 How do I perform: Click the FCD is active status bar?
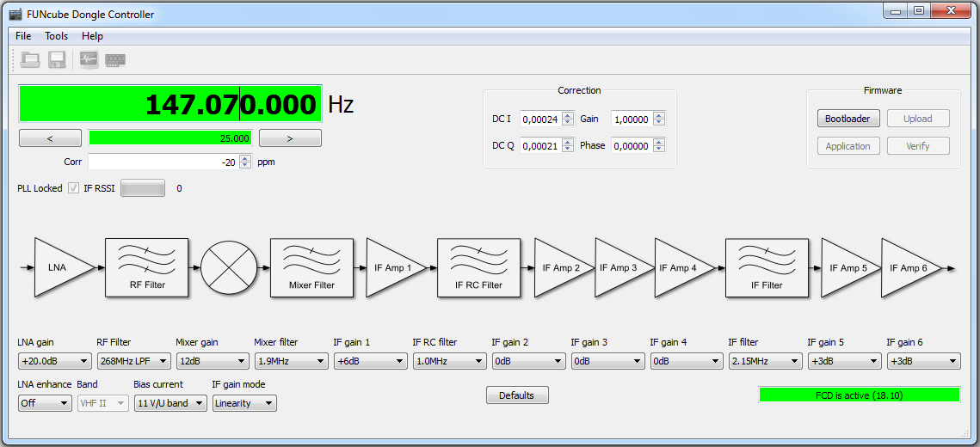(860, 395)
